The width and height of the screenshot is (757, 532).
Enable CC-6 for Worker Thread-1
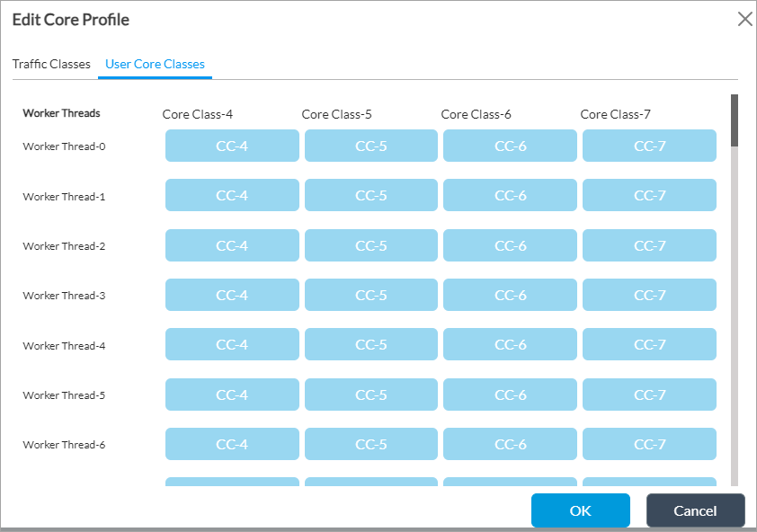point(510,195)
